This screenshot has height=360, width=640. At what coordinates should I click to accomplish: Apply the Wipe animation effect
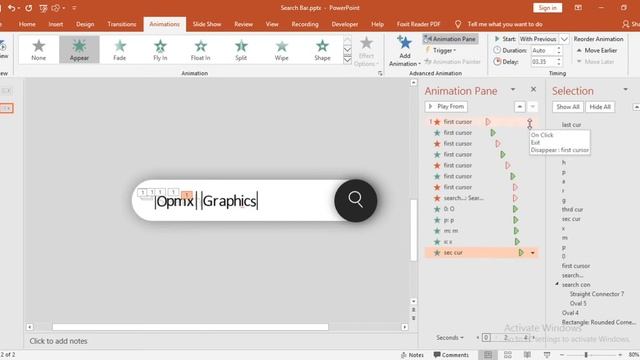tap(281, 49)
